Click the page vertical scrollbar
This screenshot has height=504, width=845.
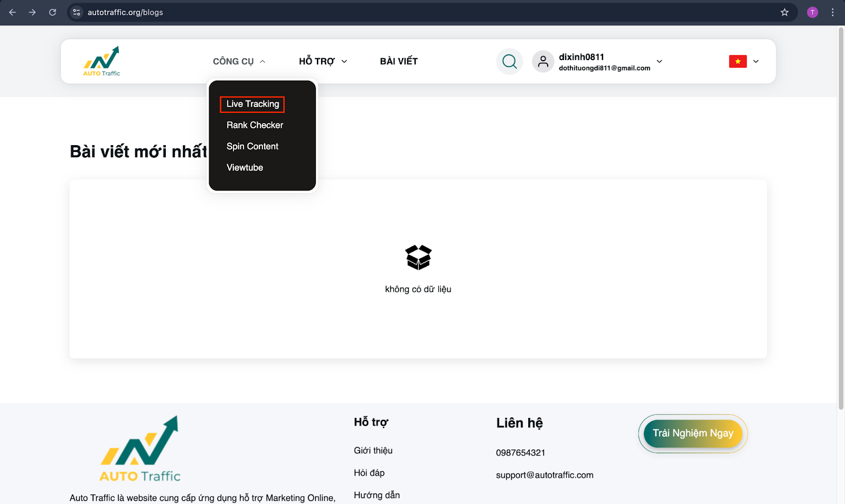click(x=841, y=219)
